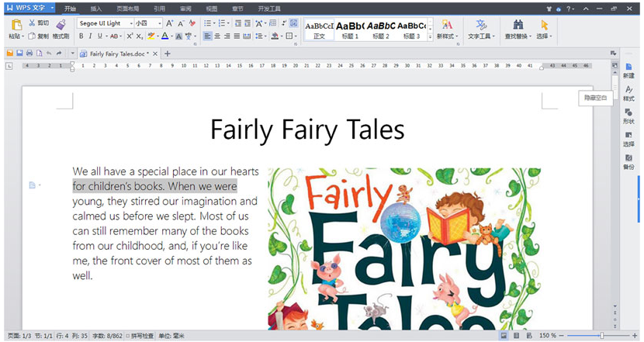644x342 pixels.
Task: Expand the styles gallery list
Action: (x=430, y=36)
